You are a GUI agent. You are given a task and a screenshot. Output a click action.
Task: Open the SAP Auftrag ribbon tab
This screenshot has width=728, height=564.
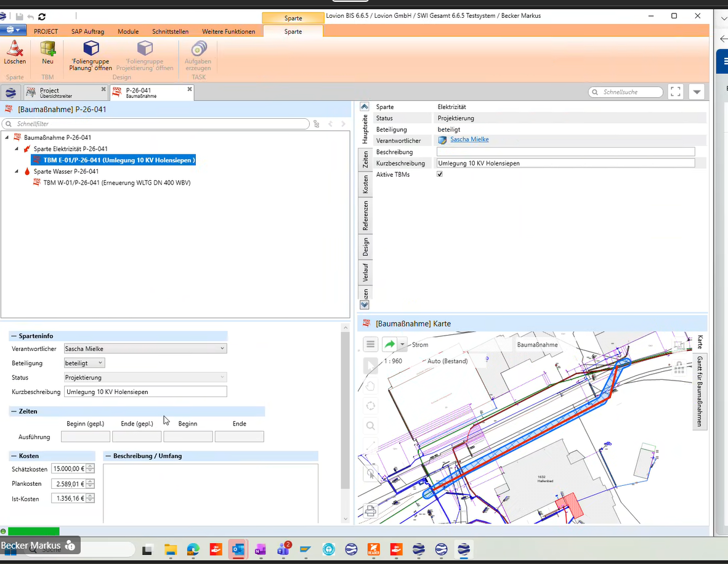(87, 31)
